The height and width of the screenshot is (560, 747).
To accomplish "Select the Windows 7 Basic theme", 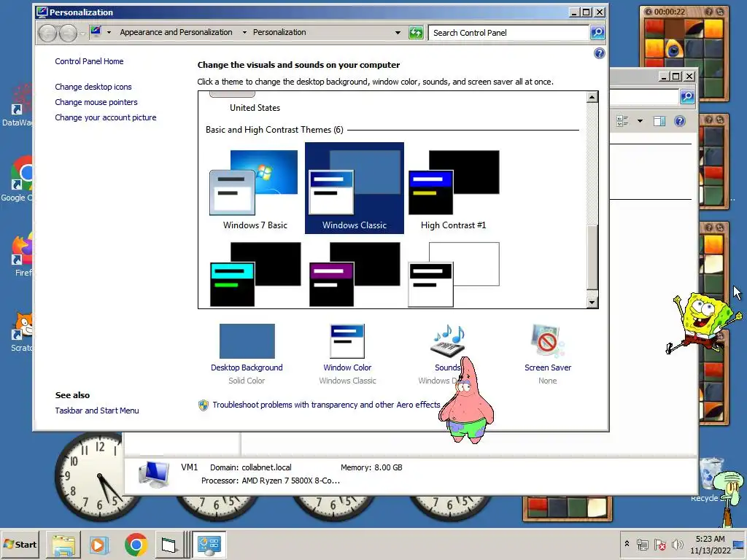I will (x=255, y=189).
